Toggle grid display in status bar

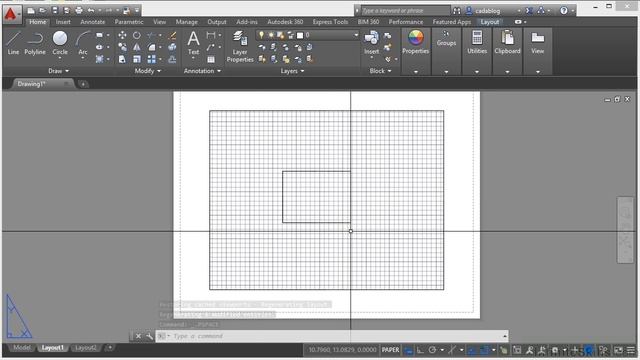pos(408,350)
